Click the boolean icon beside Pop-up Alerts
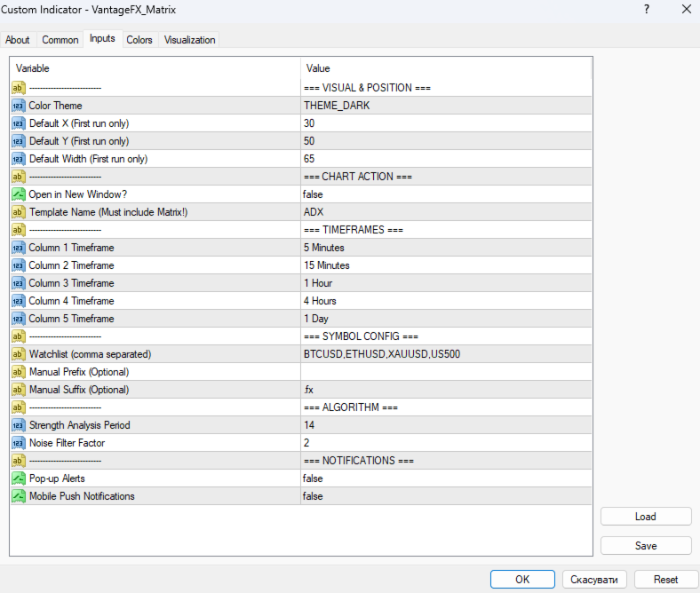This screenshot has height=593, width=700. click(x=19, y=478)
